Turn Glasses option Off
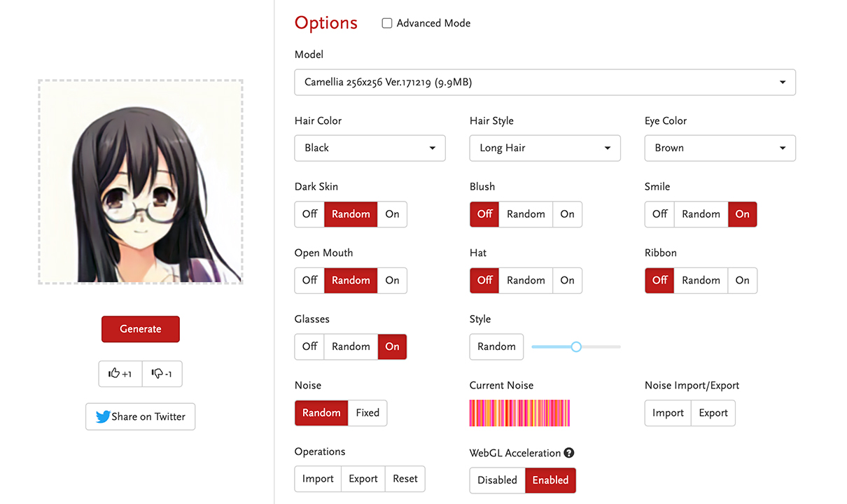This screenshot has height=504, width=847. 309,346
